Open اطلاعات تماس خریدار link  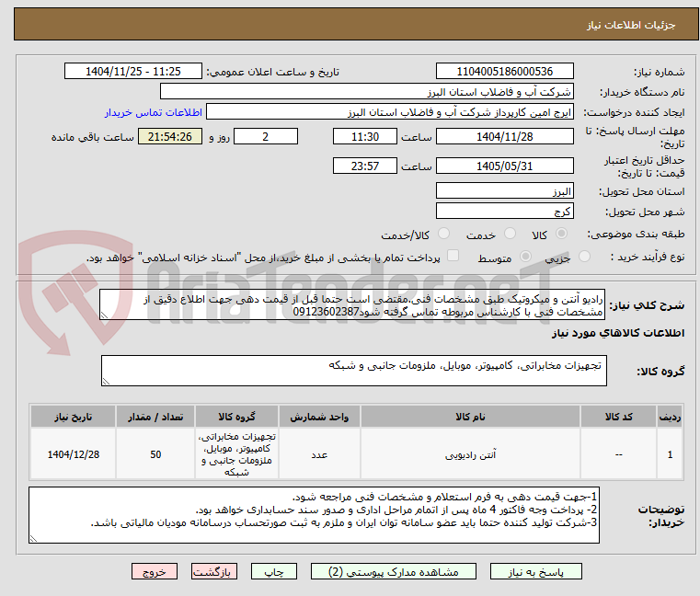tap(154, 112)
